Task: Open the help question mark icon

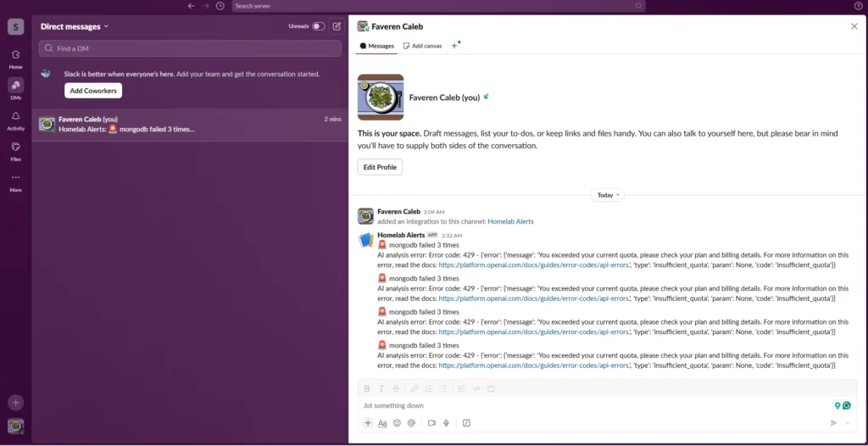Action: [859, 6]
